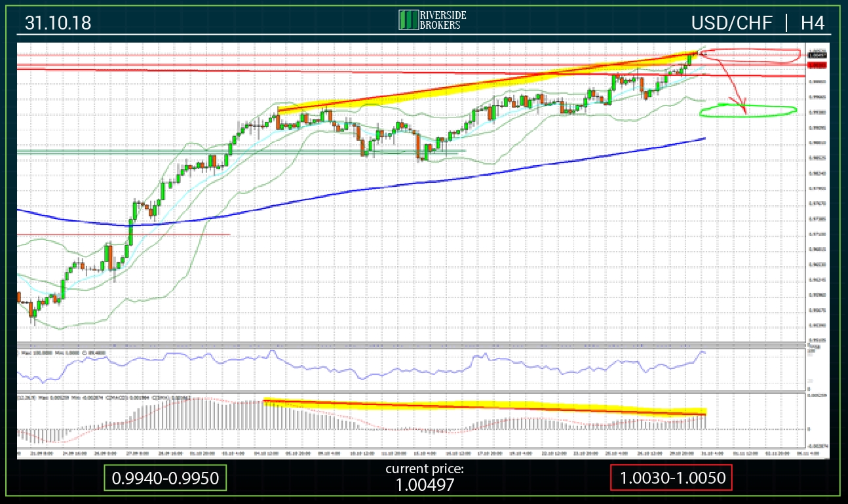
Task: Click the red price level tag on axis
Action: pyautogui.click(x=817, y=66)
